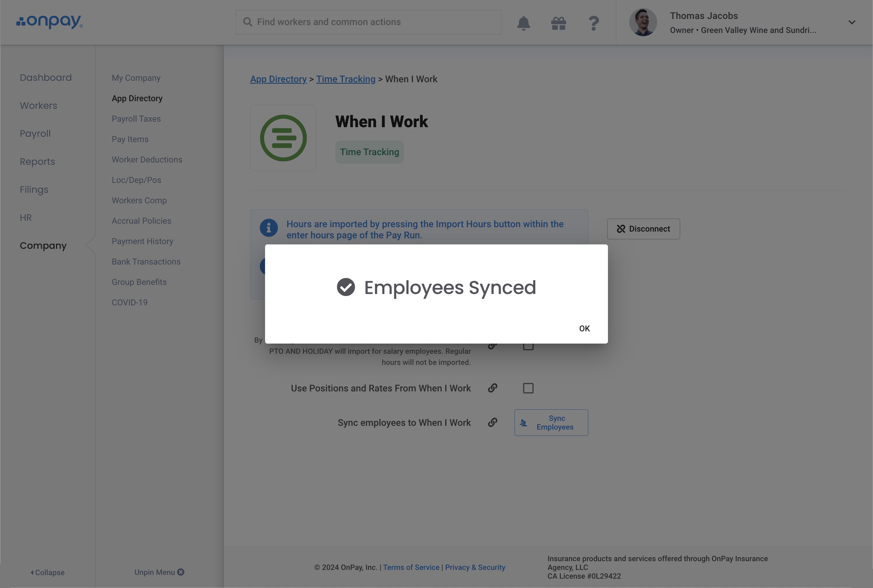Image resolution: width=873 pixels, height=588 pixels.
Task: Click the Sync Employees button
Action: pyautogui.click(x=551, y=423)
